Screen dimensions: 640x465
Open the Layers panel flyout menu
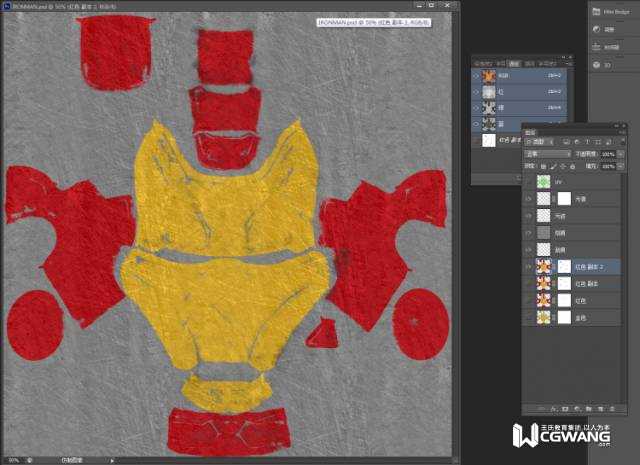click(x=622, y=133)
